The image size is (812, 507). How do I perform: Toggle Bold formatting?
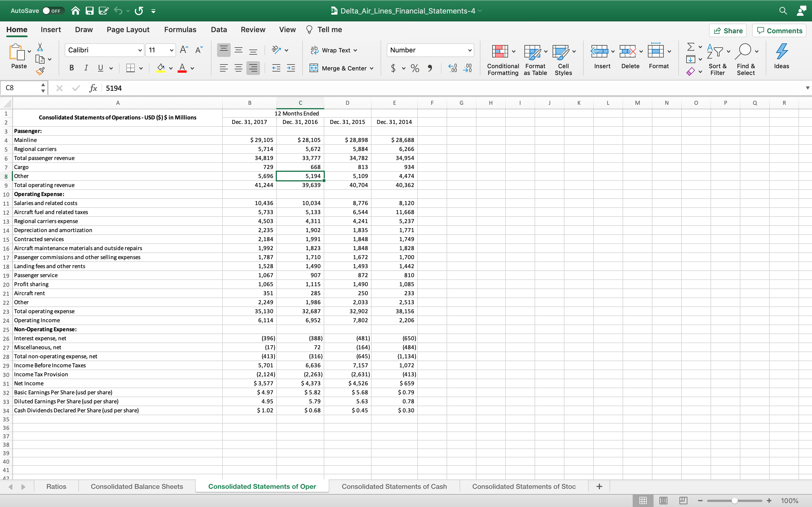(x=71, y=68)
